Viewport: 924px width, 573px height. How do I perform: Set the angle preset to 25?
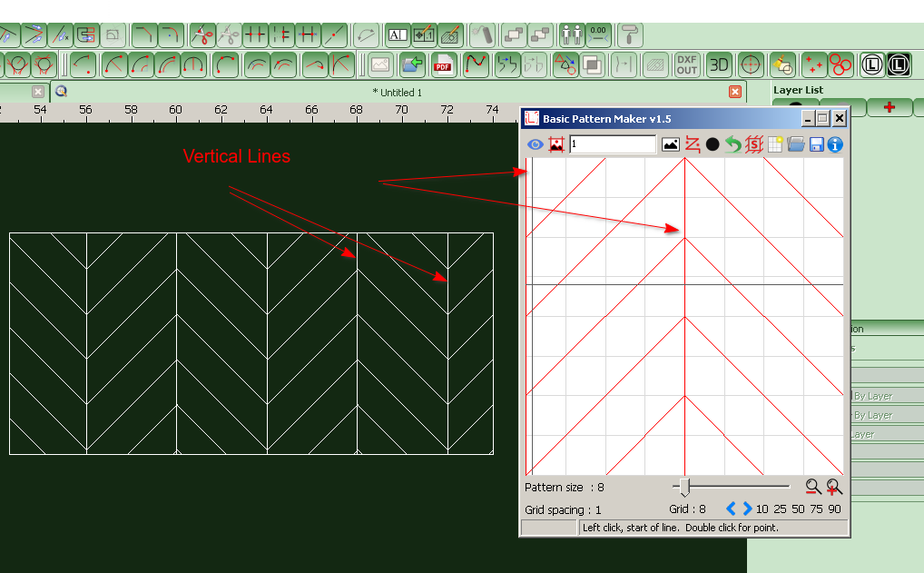(x=780, y=509)
